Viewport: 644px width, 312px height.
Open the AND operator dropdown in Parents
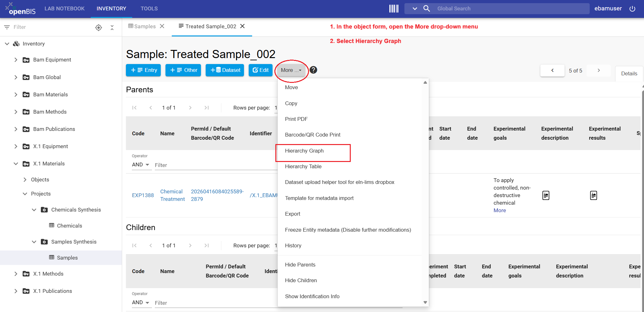(141, 164)
